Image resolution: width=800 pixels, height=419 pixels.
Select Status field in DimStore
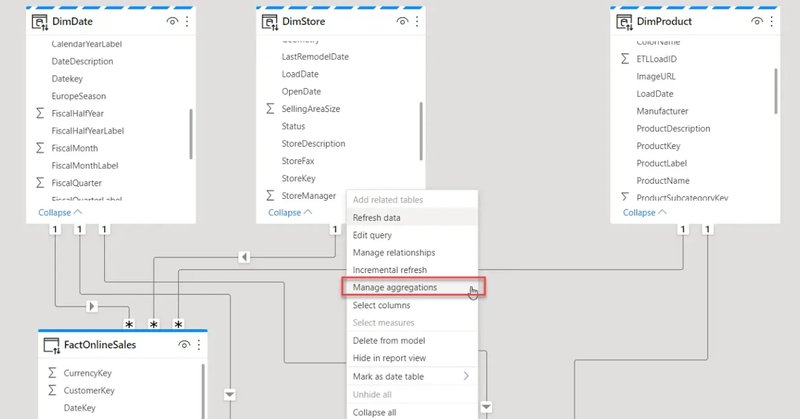tap(293, 126)
